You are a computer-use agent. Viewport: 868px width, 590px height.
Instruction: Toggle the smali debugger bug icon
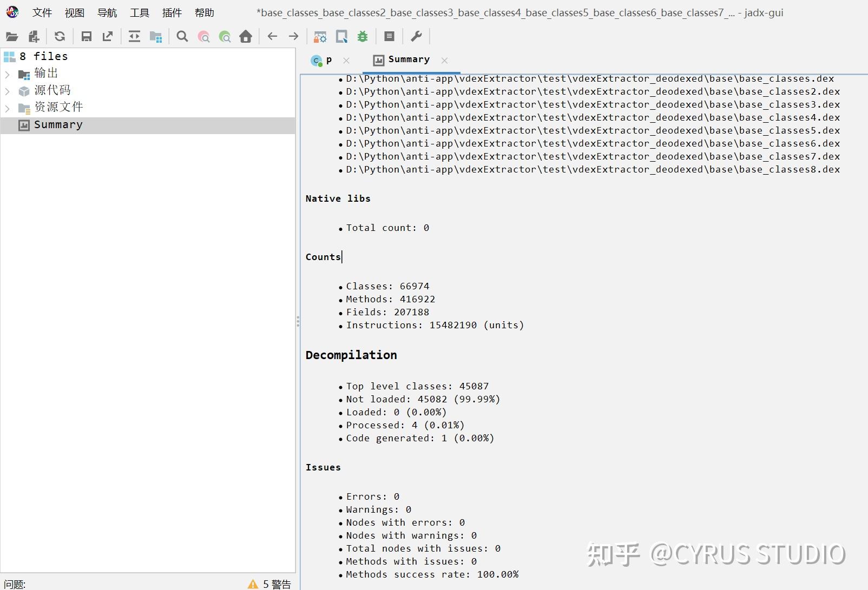362,36
